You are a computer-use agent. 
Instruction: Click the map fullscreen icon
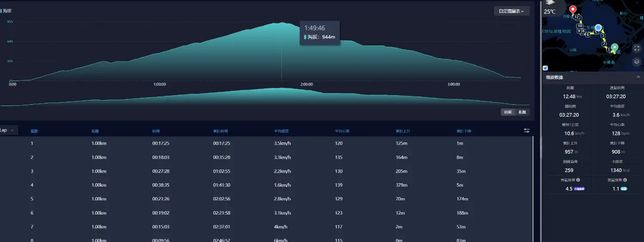(x=637, y=49)
